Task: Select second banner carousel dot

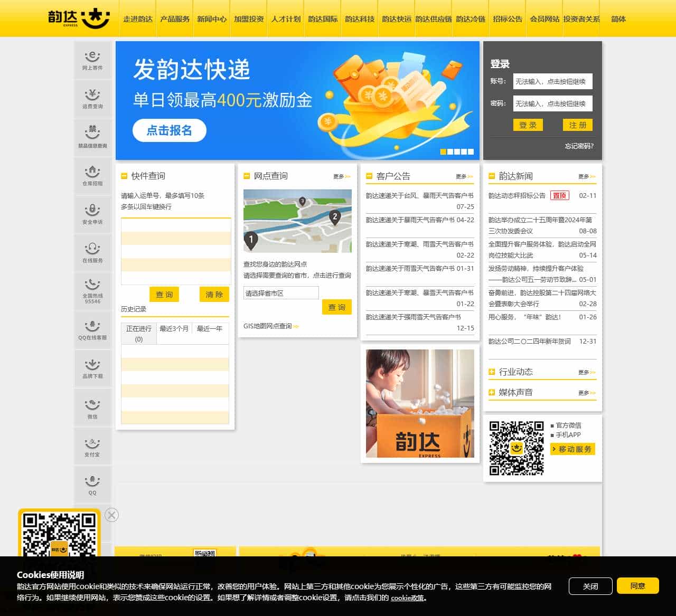Action: 450,151
